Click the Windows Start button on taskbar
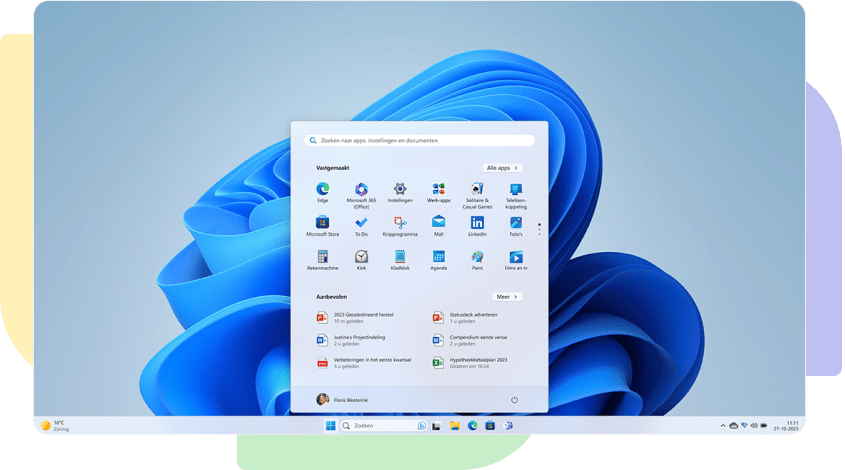 (330, 426)
